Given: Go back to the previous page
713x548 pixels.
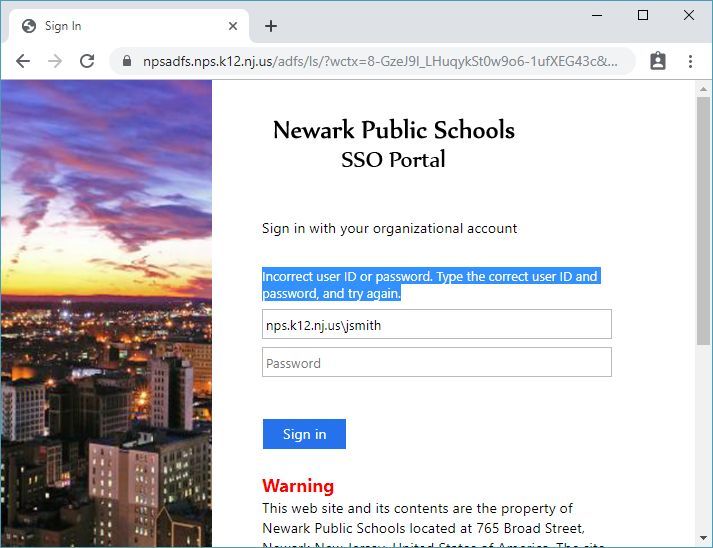Looking at the screenshot, I should pyautogui.click(x=23, y=61).
